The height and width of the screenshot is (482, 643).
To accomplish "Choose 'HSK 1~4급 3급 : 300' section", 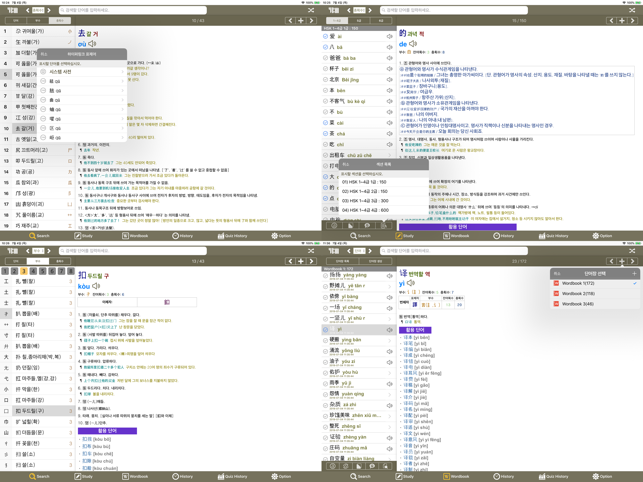I will point(364,200).
